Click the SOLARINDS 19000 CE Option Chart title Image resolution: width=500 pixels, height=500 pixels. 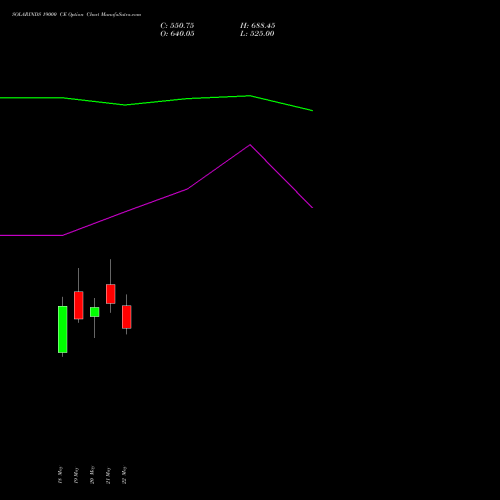(77, 15)
